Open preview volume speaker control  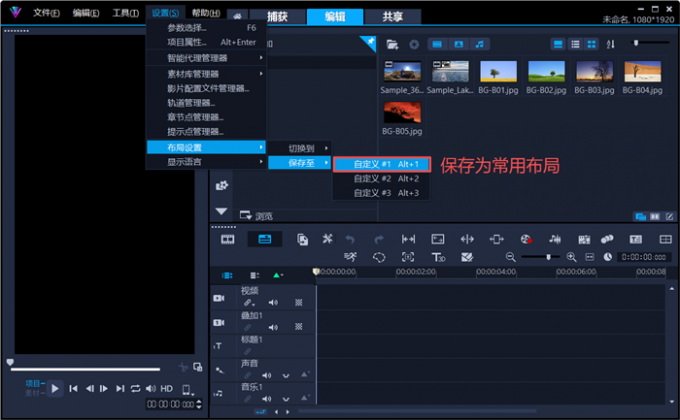click(151, 388)
